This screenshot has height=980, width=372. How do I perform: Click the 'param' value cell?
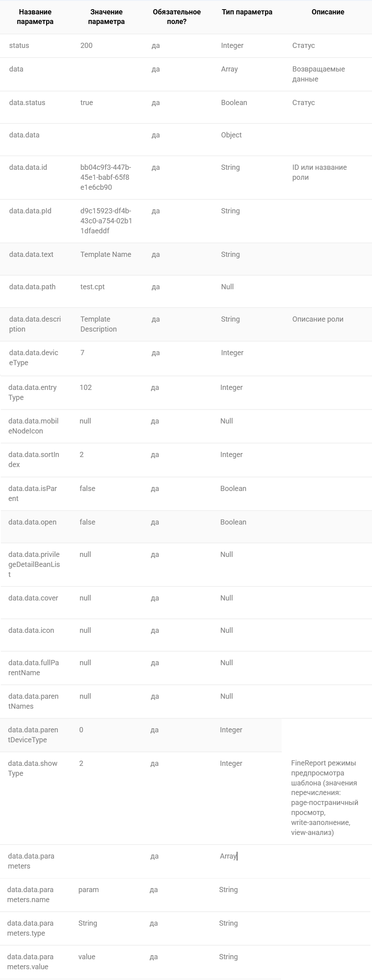[89, 890]
